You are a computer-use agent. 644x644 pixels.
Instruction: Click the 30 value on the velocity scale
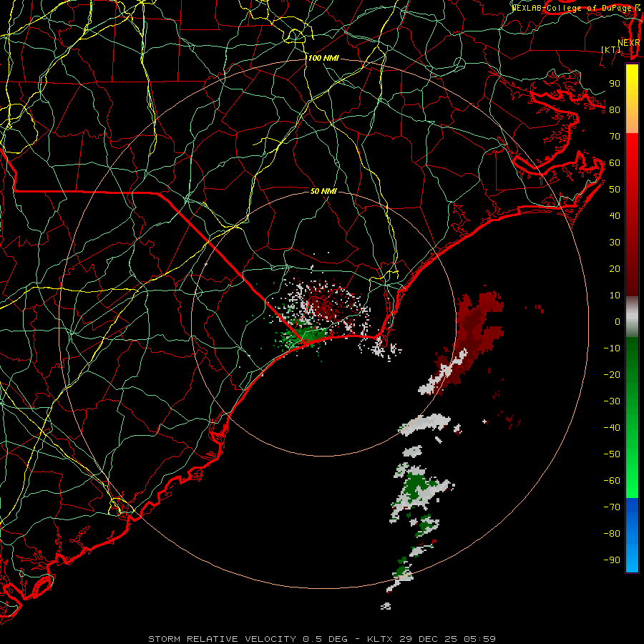615,243
